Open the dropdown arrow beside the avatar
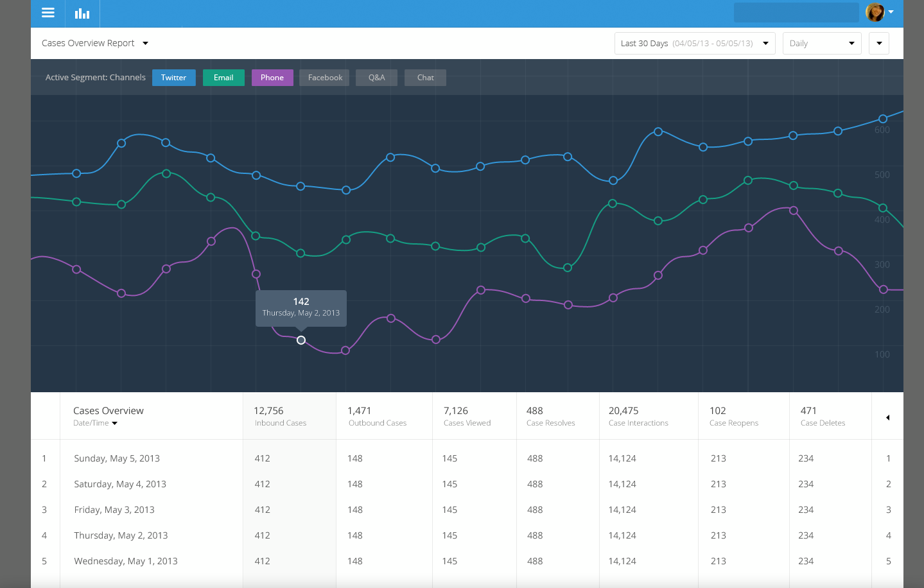 coord(891,12)
